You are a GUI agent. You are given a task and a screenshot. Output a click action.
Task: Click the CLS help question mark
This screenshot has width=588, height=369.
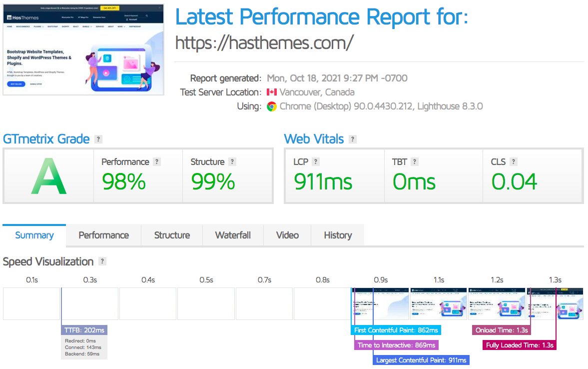pos(514,162)
